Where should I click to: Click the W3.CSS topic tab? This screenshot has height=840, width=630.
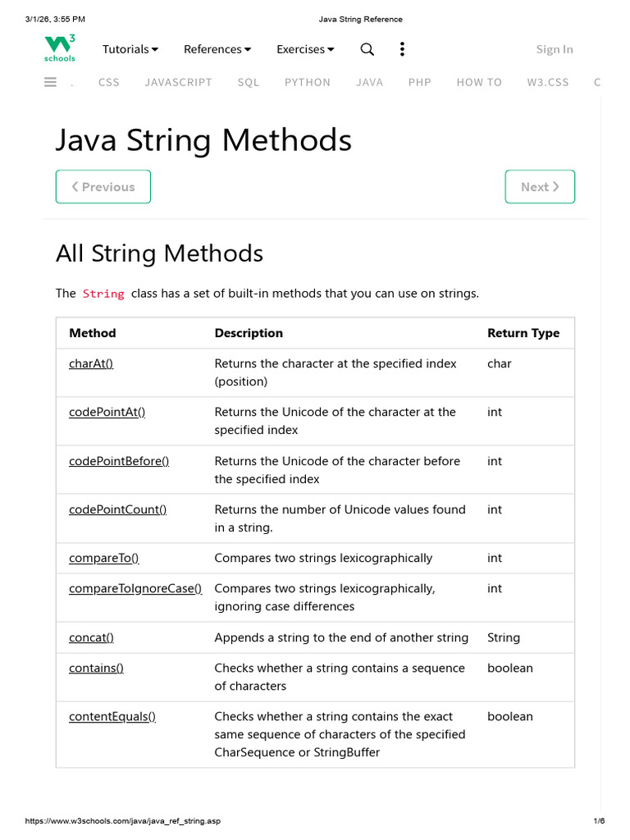point(548,82)
